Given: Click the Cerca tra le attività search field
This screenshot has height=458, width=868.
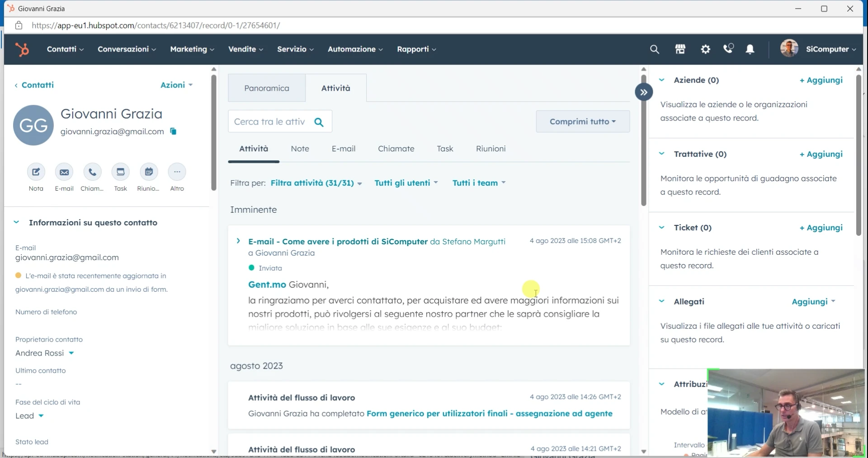Looking at the screenshot, I should [x=270, y=122].
